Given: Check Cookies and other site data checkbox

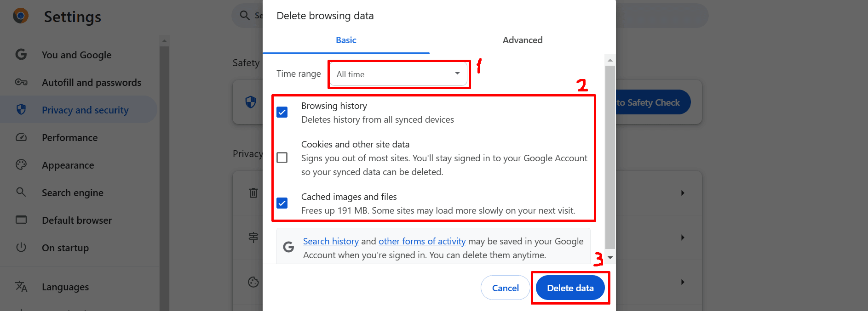Looking at the screenshot, I should click(x=282, y=158).
